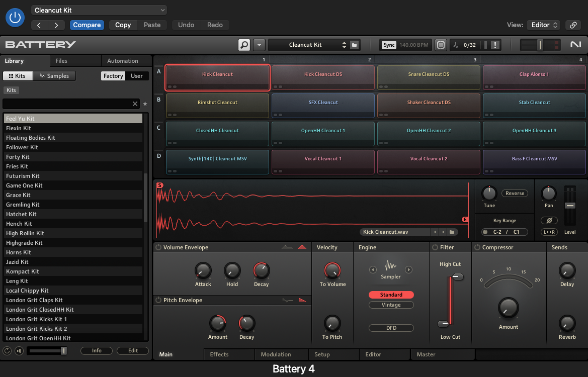Open sample folder next to Kick Cleancut.wav
The width and height of the screenshot is (588, 377).
(452, 232)
